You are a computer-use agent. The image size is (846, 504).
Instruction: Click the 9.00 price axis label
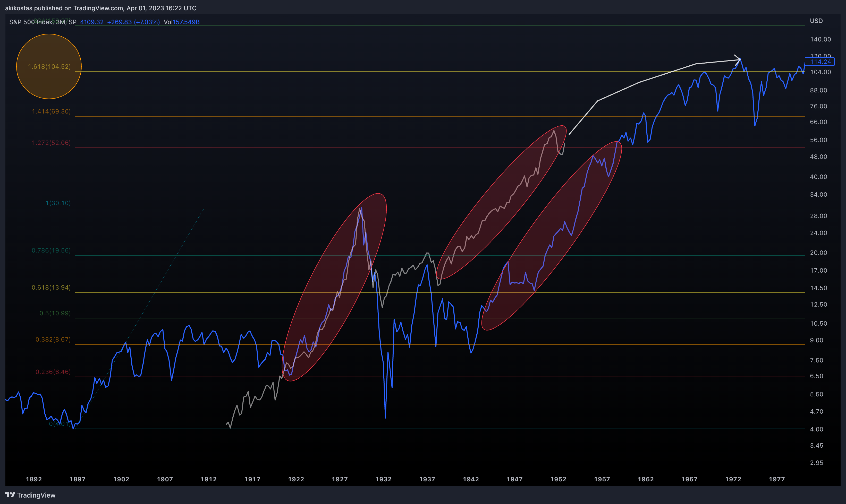(816, 340)
